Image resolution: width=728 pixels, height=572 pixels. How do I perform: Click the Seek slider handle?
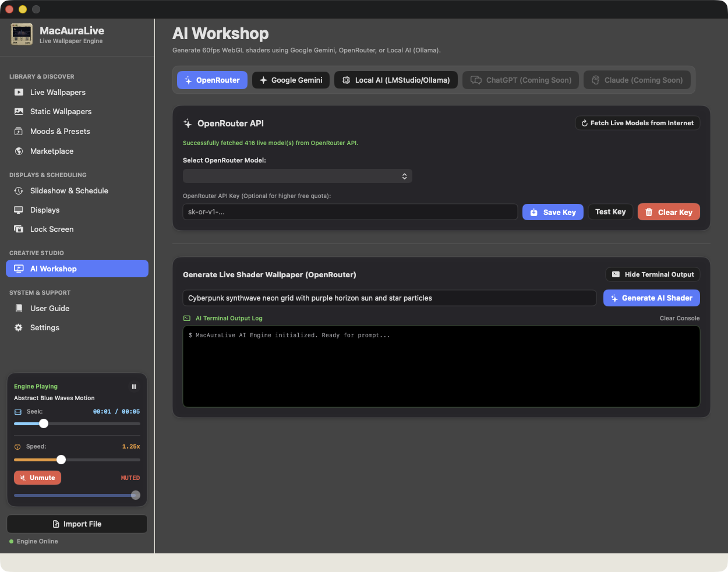pyautogui.click(x=44, y=423)
